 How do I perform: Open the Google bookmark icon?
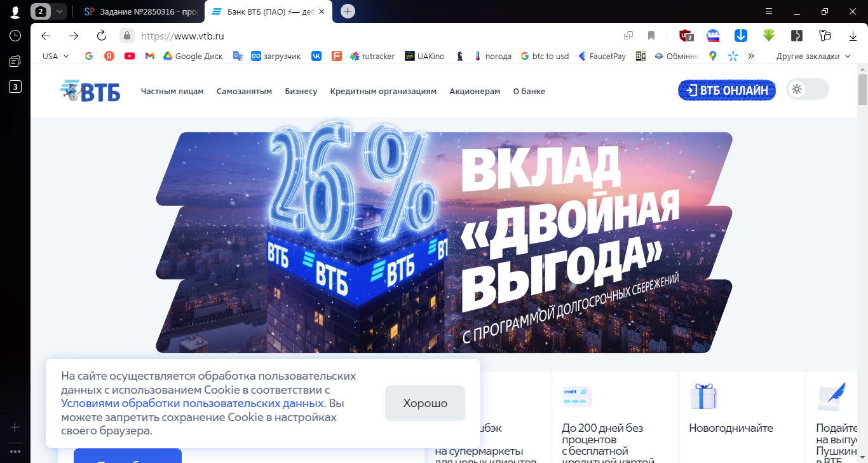(89, 56)
